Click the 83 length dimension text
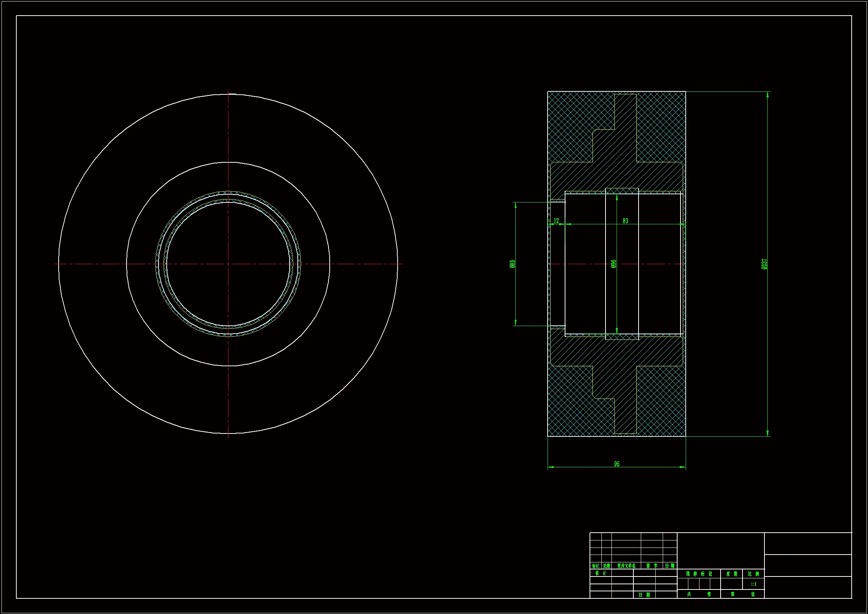Image resolution: width=868 pixels, height=614 pixels. click(625, 221)
